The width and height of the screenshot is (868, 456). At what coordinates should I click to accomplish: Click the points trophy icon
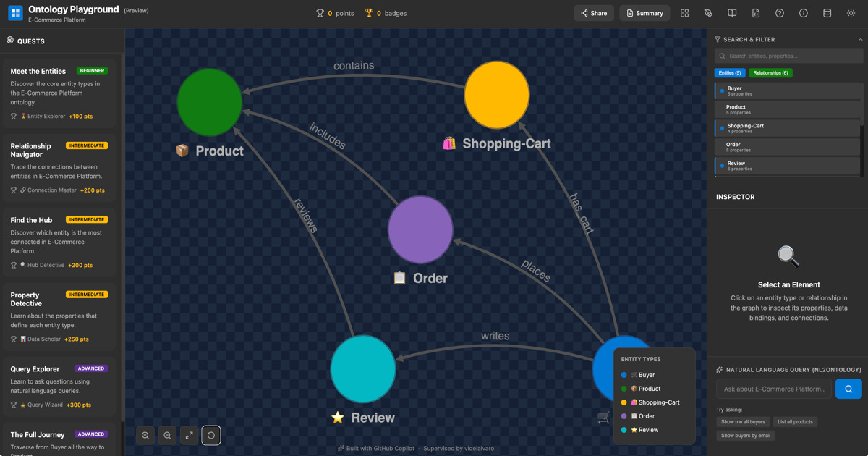coord(320,13)
